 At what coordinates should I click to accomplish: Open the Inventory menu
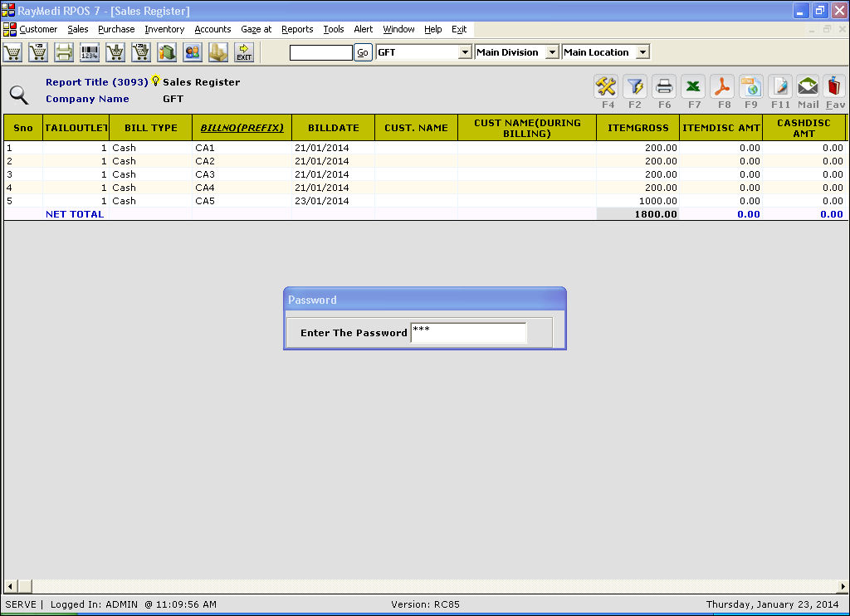164,29
